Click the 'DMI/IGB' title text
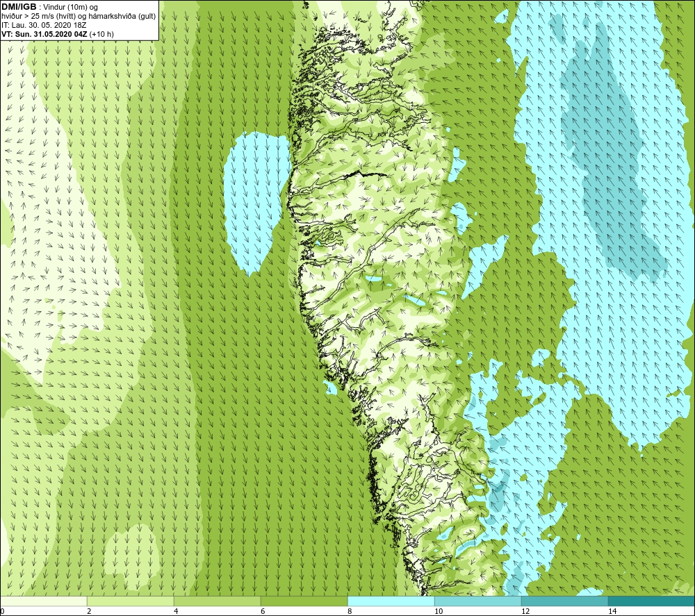 coord(19,7)
